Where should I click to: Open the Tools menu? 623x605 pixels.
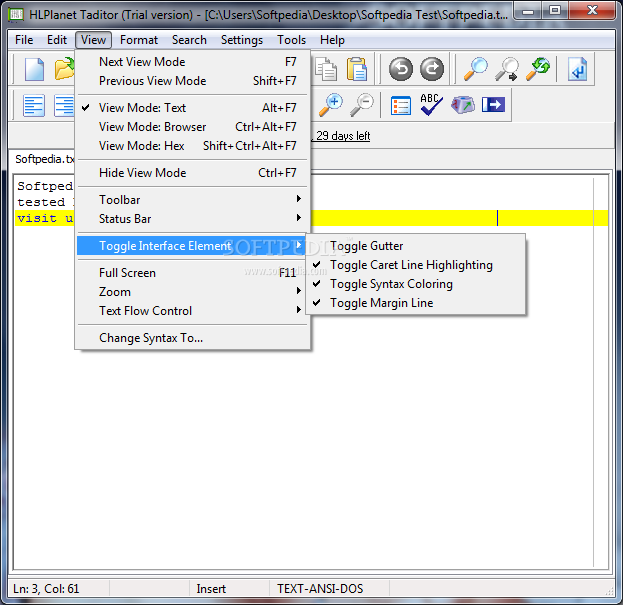[x=291, y=40]
